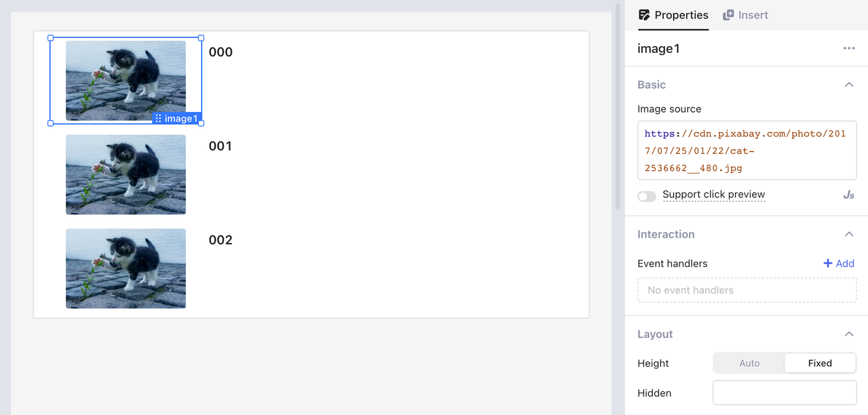Select the kitten image beside 001
Viewport: 868px width, 415px height.
coord(125,174)
